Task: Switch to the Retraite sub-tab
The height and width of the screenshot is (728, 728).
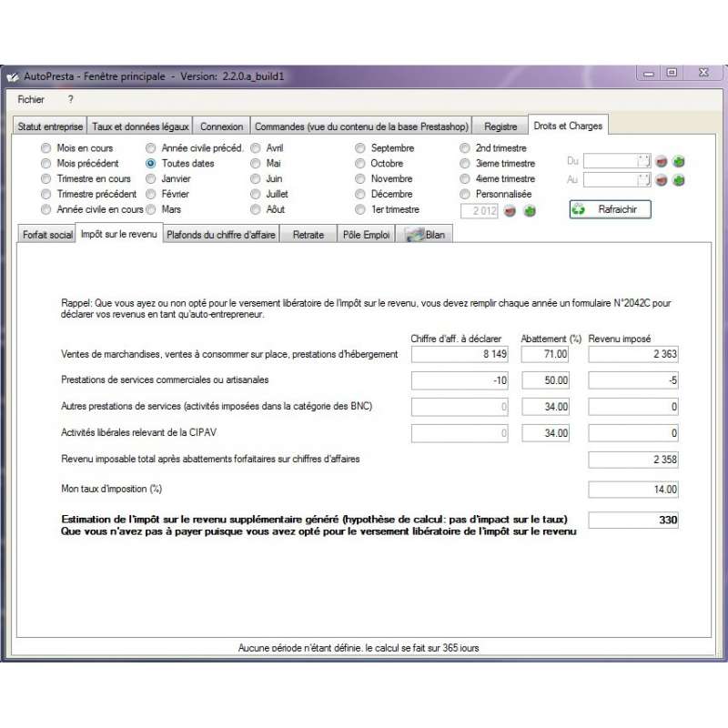Action: point(308,235)
